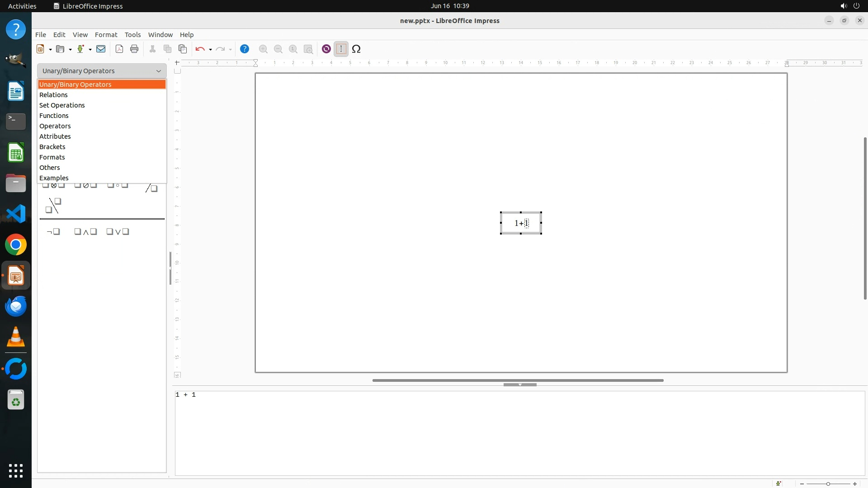Click the zoom slider in status bar
The height and width of the screenshot is (488, 868).
point(828,484)
